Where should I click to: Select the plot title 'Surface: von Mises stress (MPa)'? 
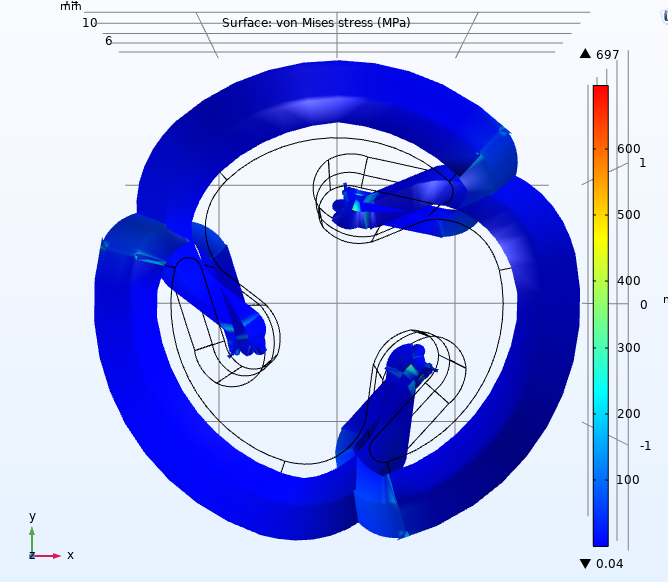coord(316,23)
